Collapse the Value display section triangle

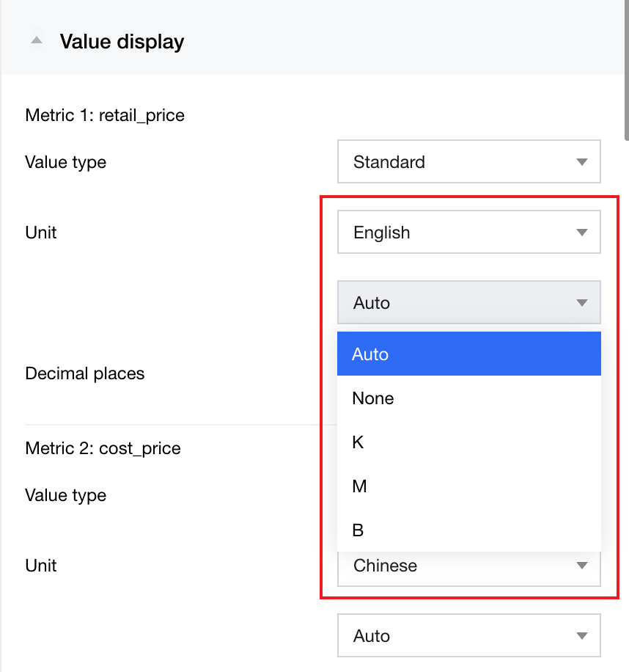(36, 41)
